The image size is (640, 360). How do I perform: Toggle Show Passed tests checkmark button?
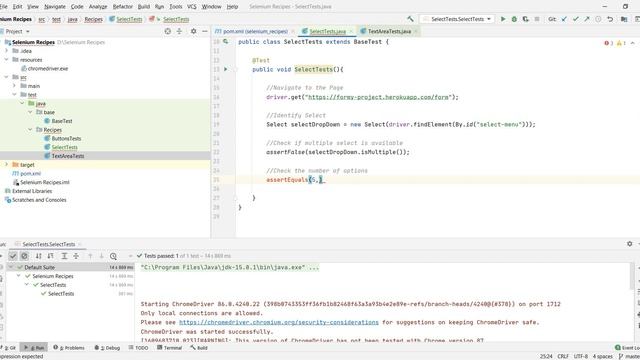pos(13,256)
